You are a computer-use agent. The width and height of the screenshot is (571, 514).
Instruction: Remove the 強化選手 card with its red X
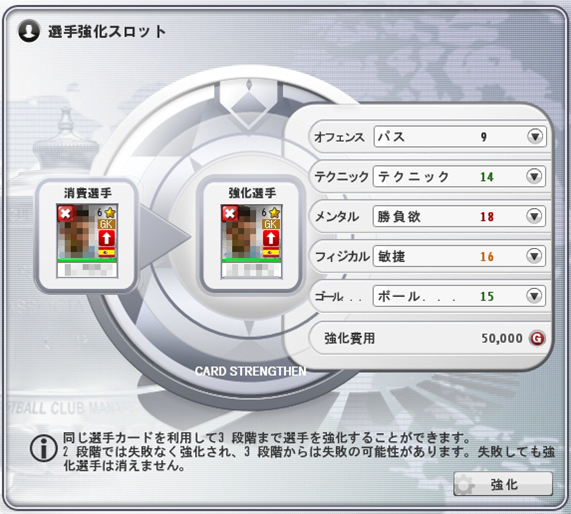(230, 213)
